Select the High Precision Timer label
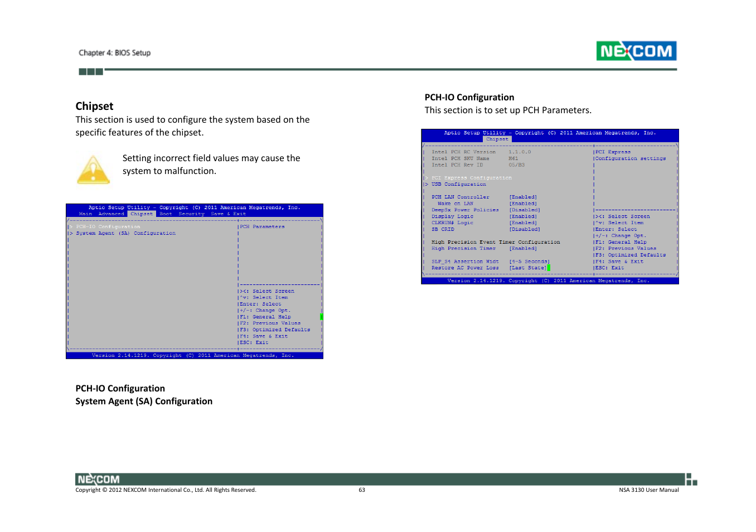The width and height of the screenshot is (756, 532). point(464,249)
